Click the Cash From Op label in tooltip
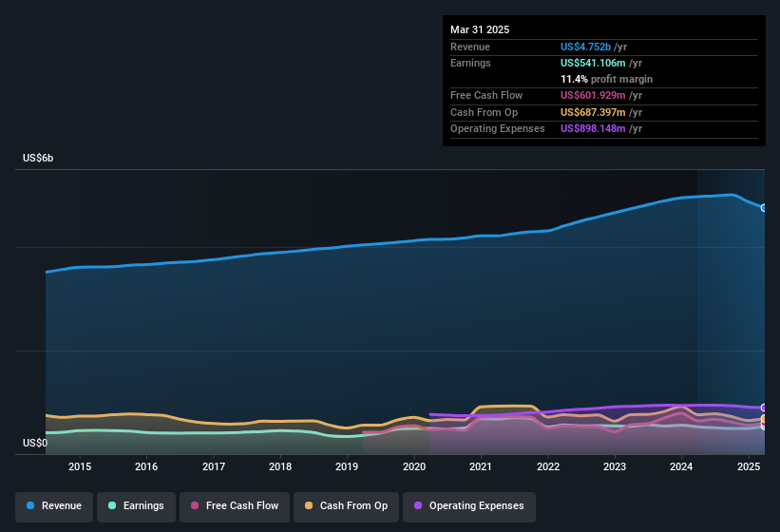The width and height of the screenshot is (780, 532). [x=484, y=112]
